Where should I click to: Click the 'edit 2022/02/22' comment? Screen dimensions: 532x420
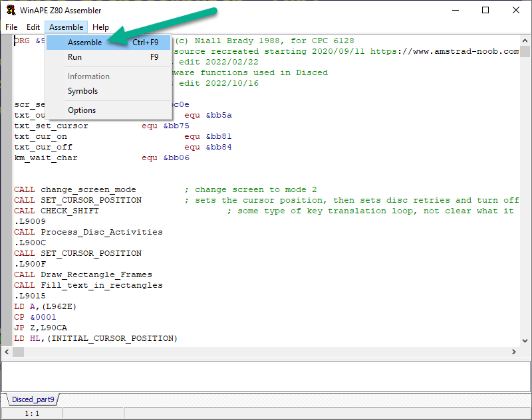tap(216, 62)
